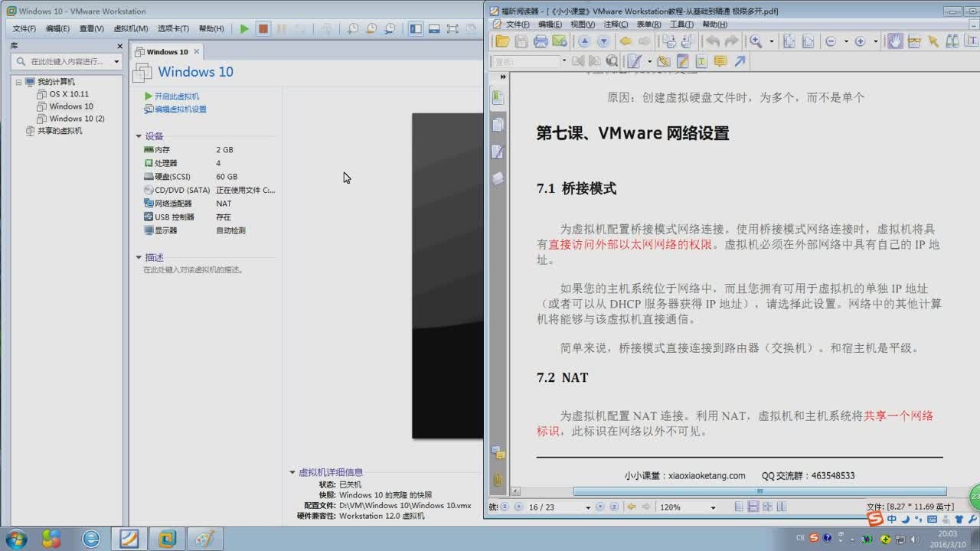This screenshot has height=551, width=980.
Task: Switch to single page layout icon
Action: tap(739, 507)
